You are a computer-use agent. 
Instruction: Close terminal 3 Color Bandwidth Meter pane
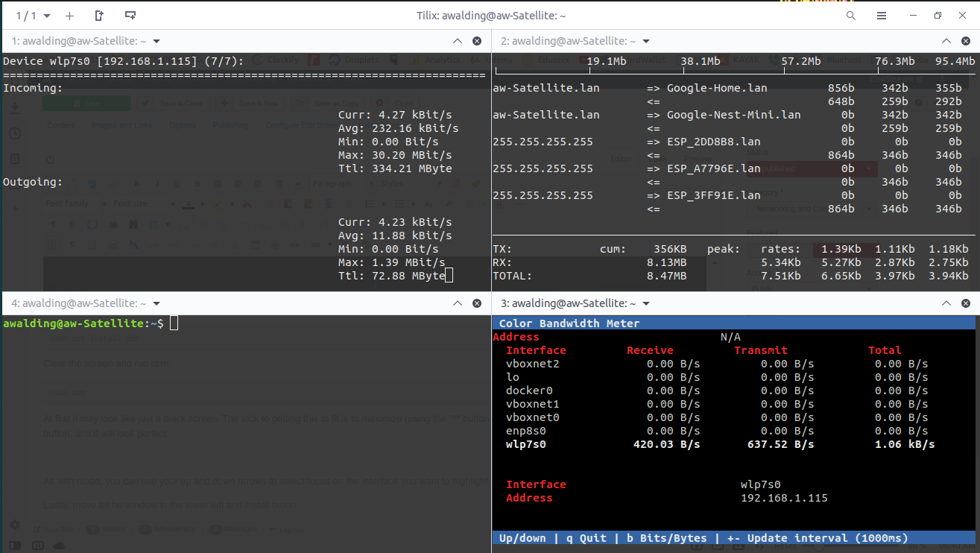(967, 304)
